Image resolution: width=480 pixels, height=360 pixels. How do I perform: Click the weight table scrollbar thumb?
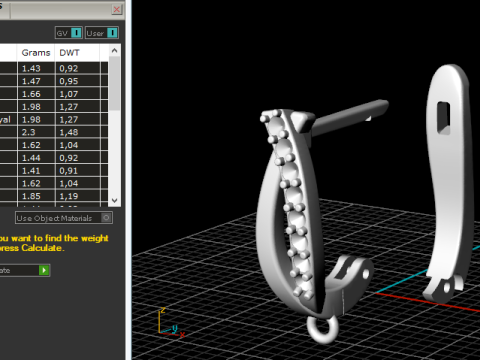point(115,83)
